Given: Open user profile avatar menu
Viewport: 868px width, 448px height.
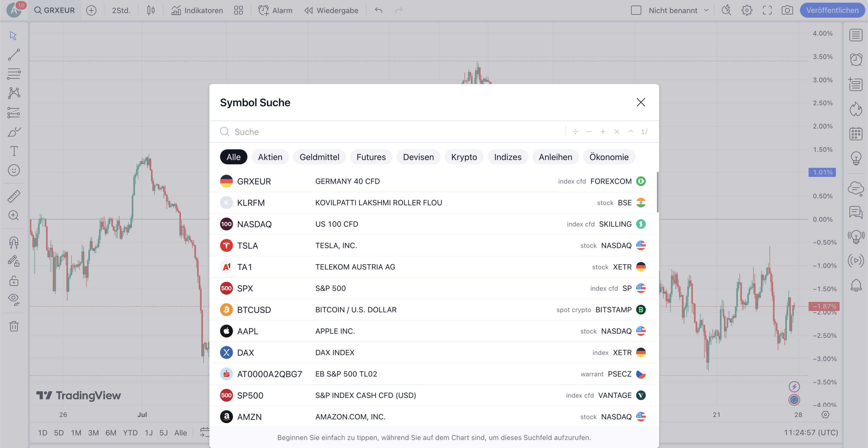Looking at the screenshot, I should pos(14,10).
